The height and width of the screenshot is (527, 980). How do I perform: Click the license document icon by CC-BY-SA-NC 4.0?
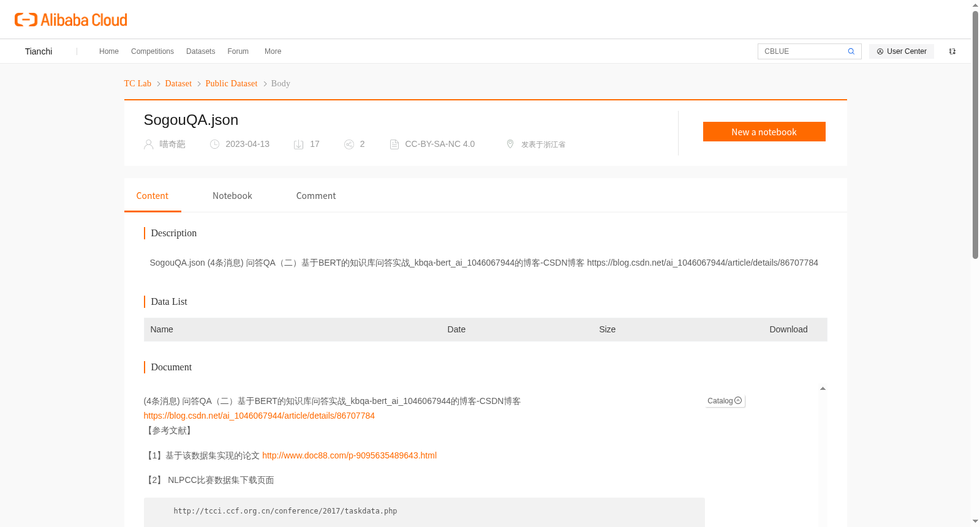394,144
